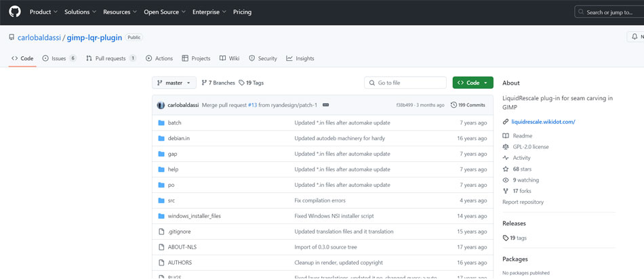Open the carlobaldassi owner profile link
Viewport: 644px width, 279px height.
[39, 37]
